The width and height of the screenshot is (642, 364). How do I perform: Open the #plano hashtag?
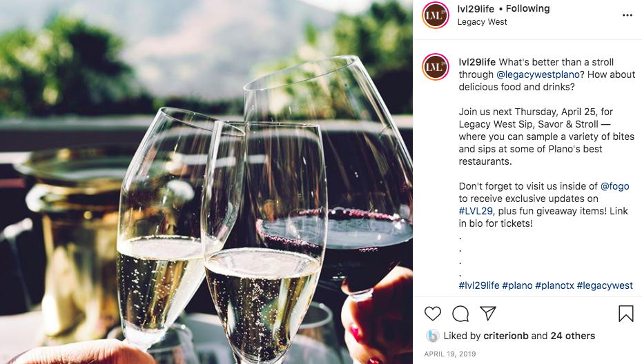point(517,285)
